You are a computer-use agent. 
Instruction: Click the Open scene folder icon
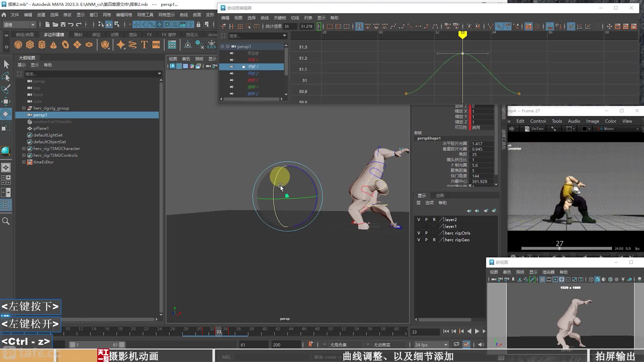[x=55, y=24]
